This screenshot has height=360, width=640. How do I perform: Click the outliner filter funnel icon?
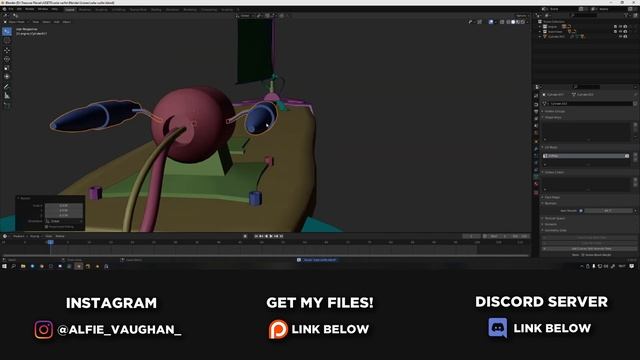pyautogui.click(x=626, y=15)
